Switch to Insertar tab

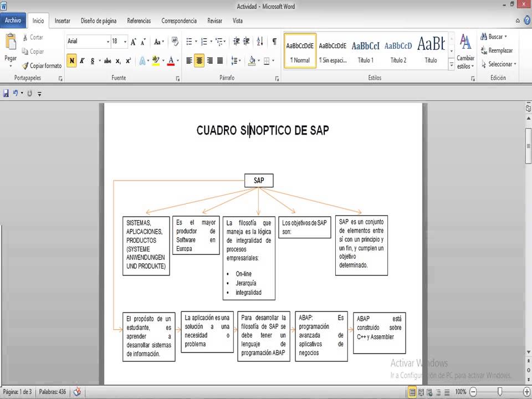click(63, 21)
